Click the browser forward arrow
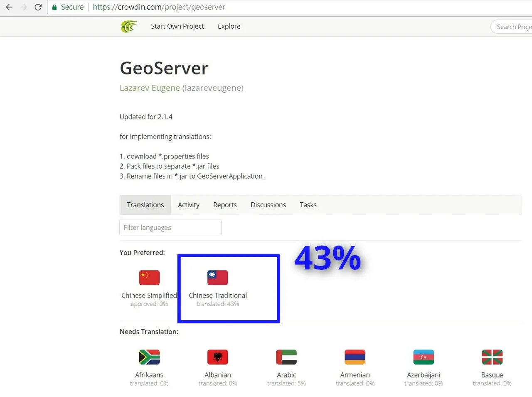 pos(24,7)
